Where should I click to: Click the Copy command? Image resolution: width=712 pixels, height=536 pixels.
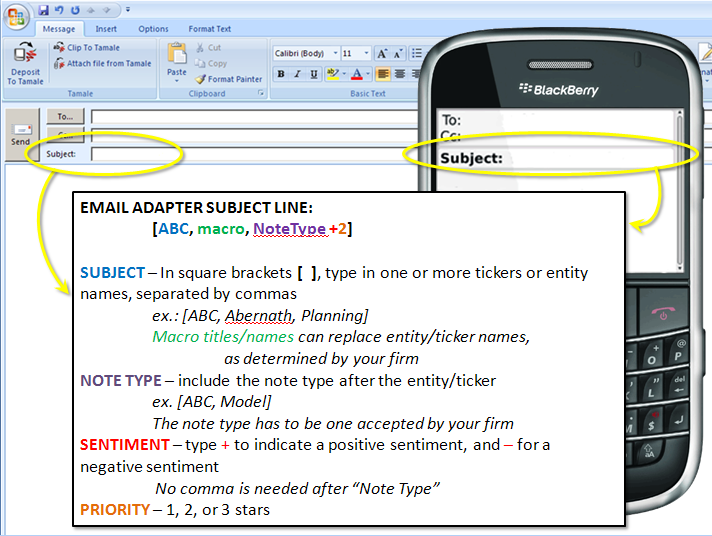click(x=211, y=64)
